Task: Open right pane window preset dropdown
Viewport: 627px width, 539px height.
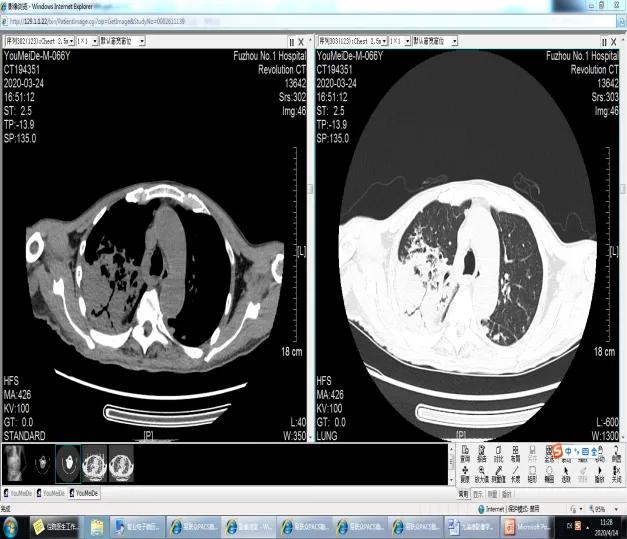Action: (x=455, y=41)
